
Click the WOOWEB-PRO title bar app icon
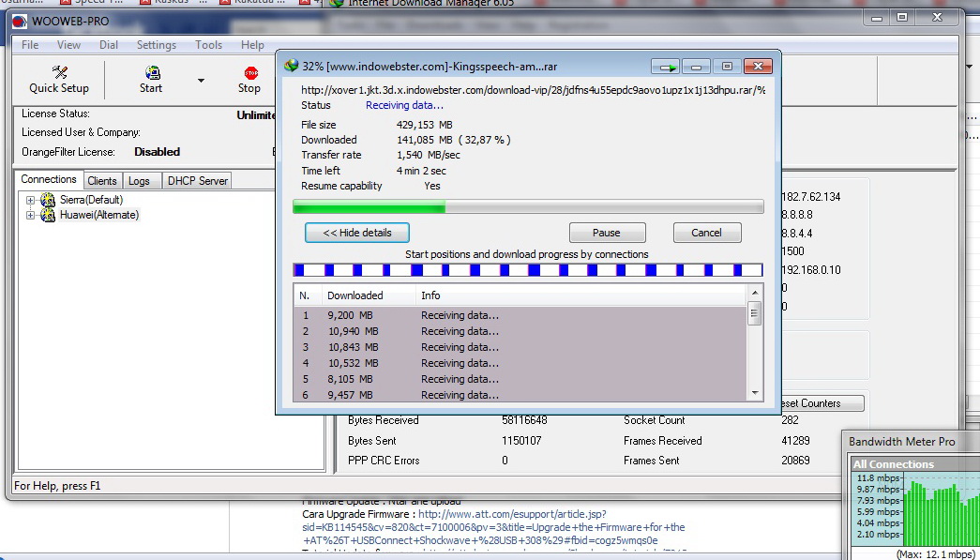pos(20,21)
